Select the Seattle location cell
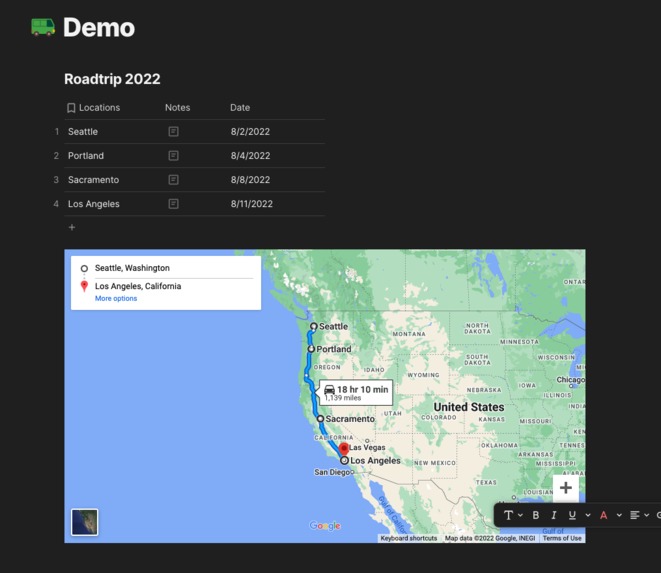This screenshot has width=661, height=573. (83, 132)
